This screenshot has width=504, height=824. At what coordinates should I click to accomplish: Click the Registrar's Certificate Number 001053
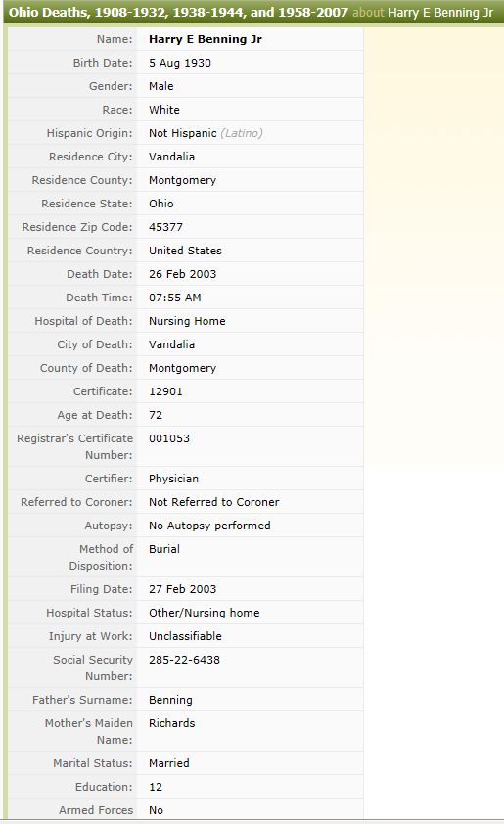tap(169, 438)
